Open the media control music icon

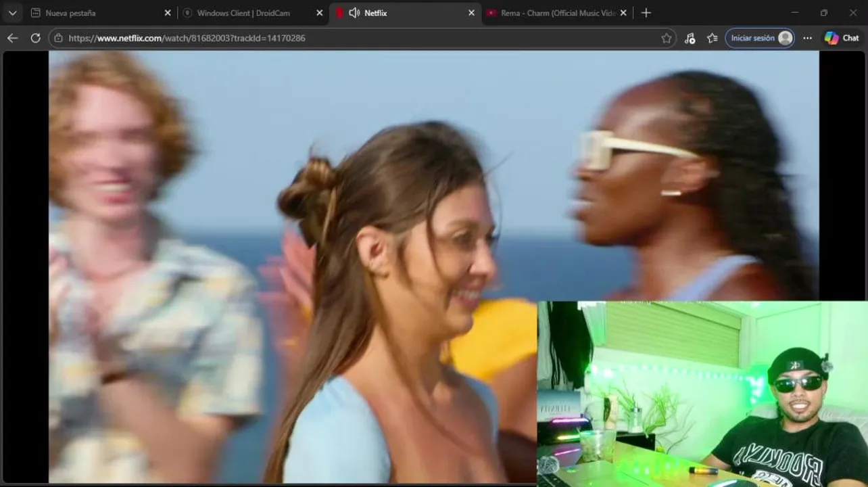690,38
